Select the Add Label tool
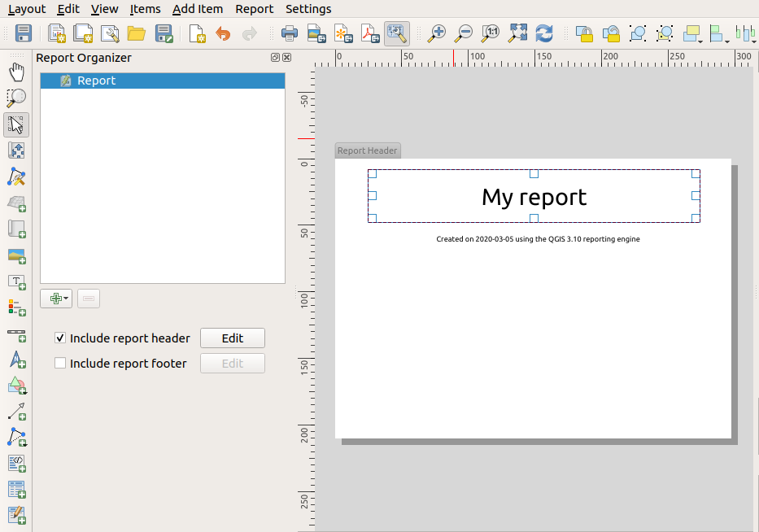The width and height of the screenshot is (759, 532). point(16,281)
